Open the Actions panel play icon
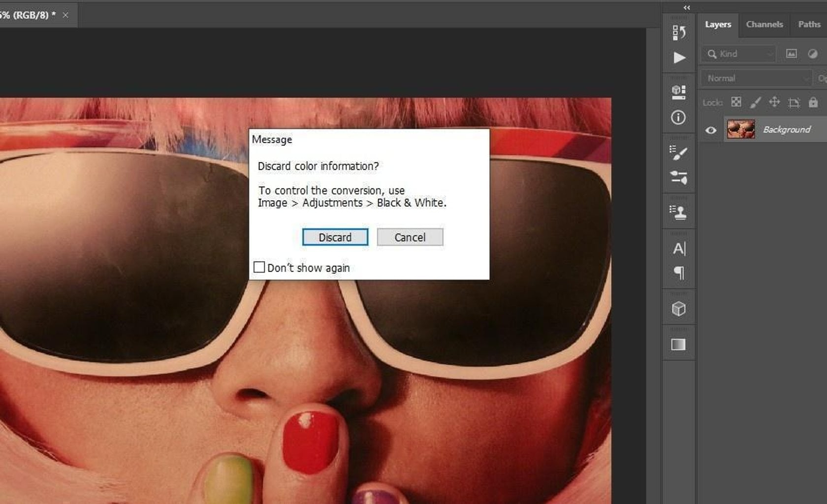Screen dimensions: 827x504 click(679, 58)
